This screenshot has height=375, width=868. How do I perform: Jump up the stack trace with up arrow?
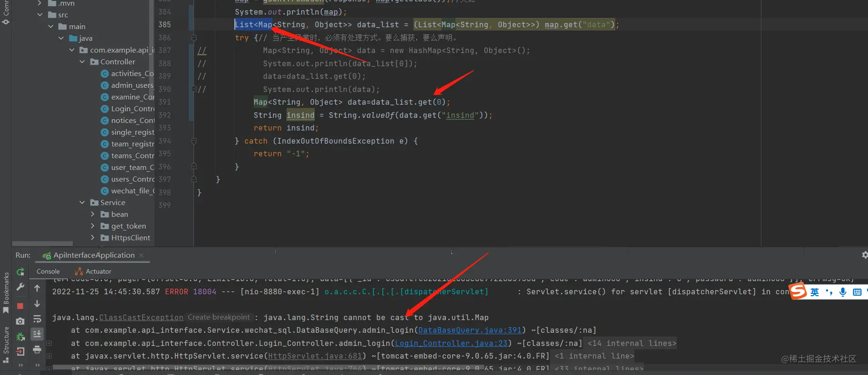[x=37, y=288]
